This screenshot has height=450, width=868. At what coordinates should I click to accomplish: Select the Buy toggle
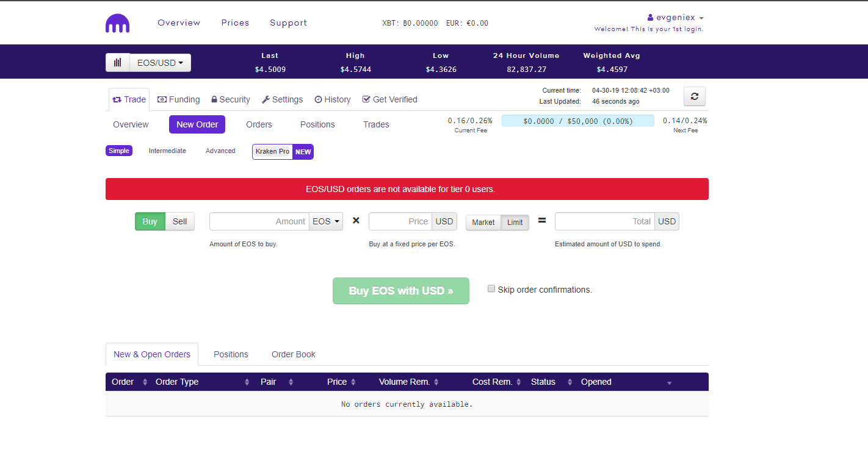click(x=150, y=221)
